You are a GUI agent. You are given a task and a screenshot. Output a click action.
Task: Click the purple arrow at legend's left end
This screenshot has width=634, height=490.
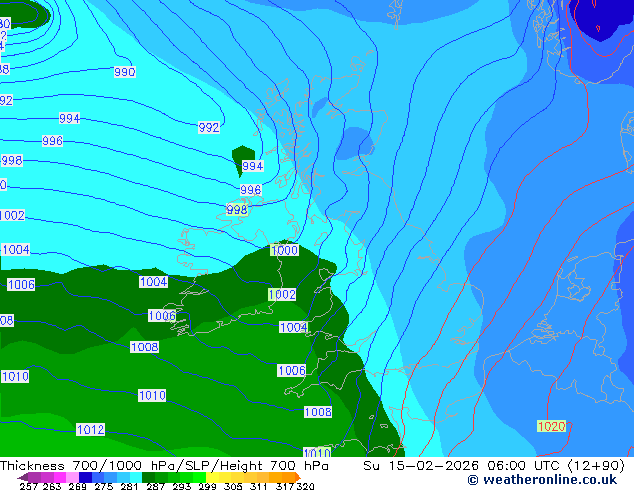click(23, 477)
